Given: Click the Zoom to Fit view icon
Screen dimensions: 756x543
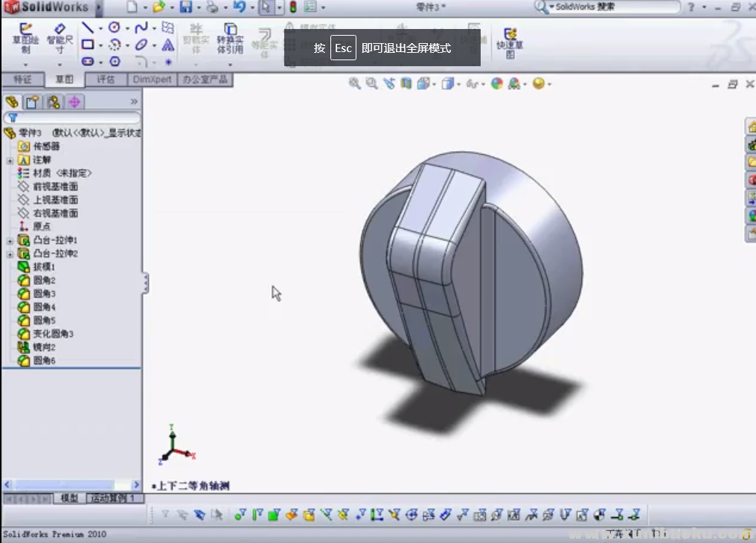Looking at the screenshot, I should (355, 84).
